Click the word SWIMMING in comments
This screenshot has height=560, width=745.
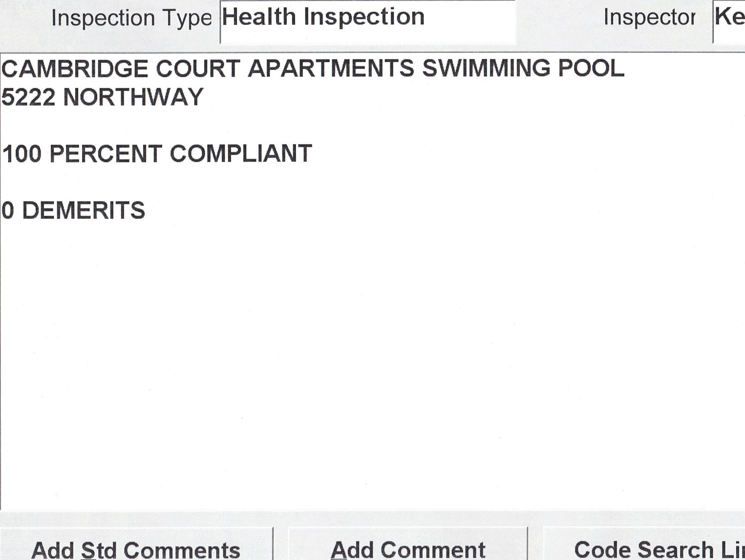click(486, 69)
